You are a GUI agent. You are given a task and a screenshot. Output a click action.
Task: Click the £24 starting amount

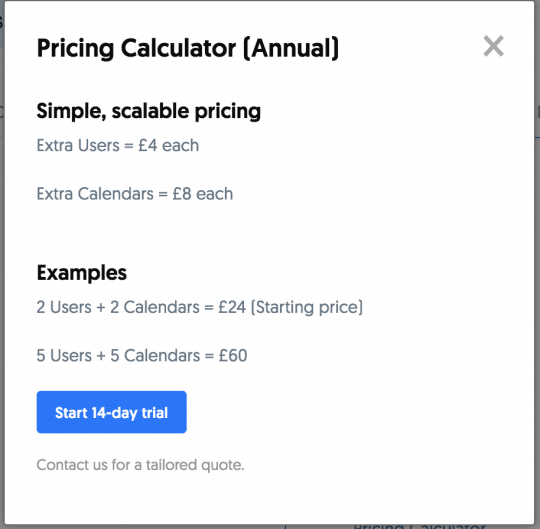(x=232, y=307)
